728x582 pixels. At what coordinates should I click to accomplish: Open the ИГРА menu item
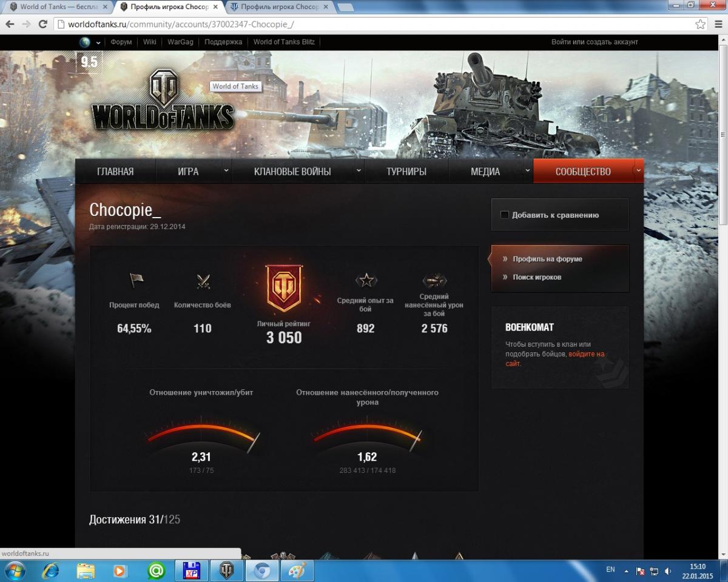pos(188,172)
